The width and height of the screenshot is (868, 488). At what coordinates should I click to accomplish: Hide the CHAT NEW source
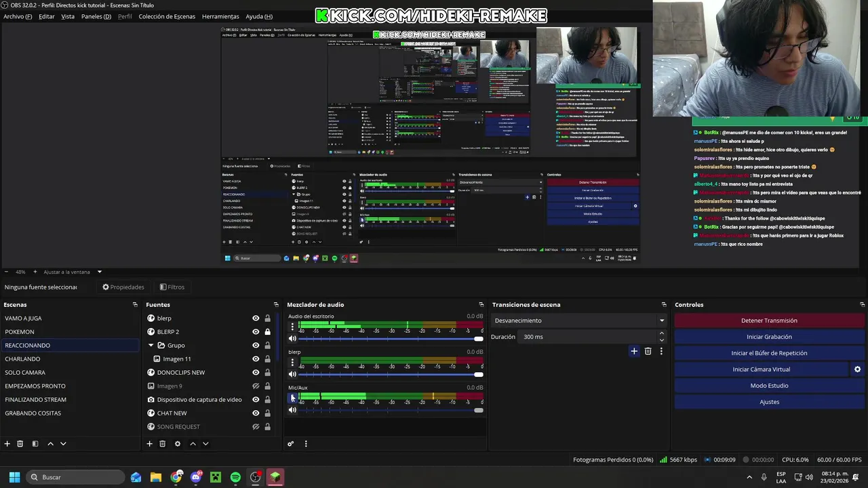[x=256, y=413]
